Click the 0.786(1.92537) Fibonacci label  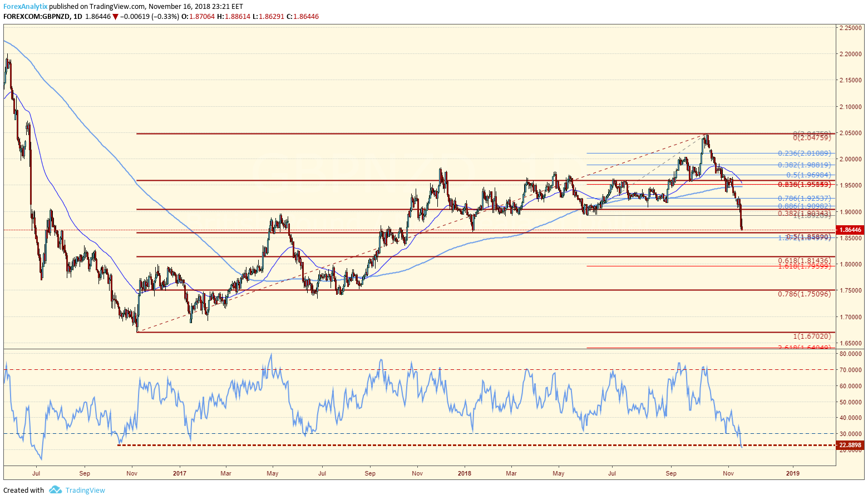pos(804,198)
